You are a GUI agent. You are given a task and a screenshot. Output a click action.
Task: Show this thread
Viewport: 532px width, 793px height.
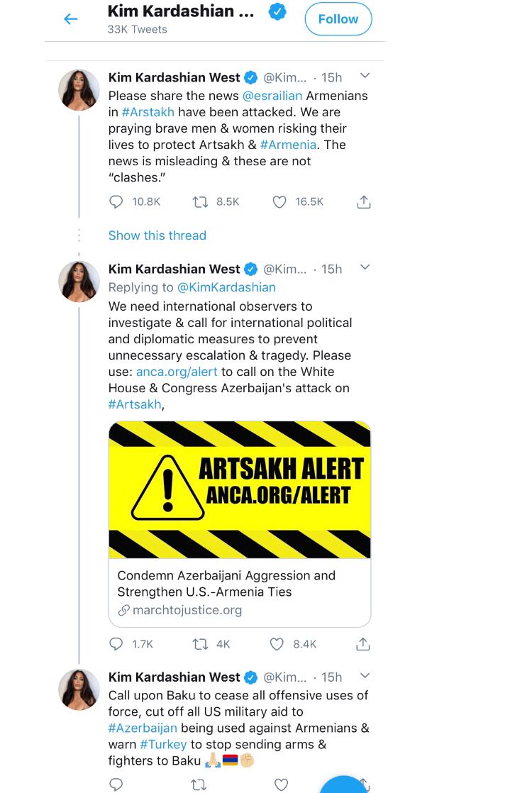157,235
